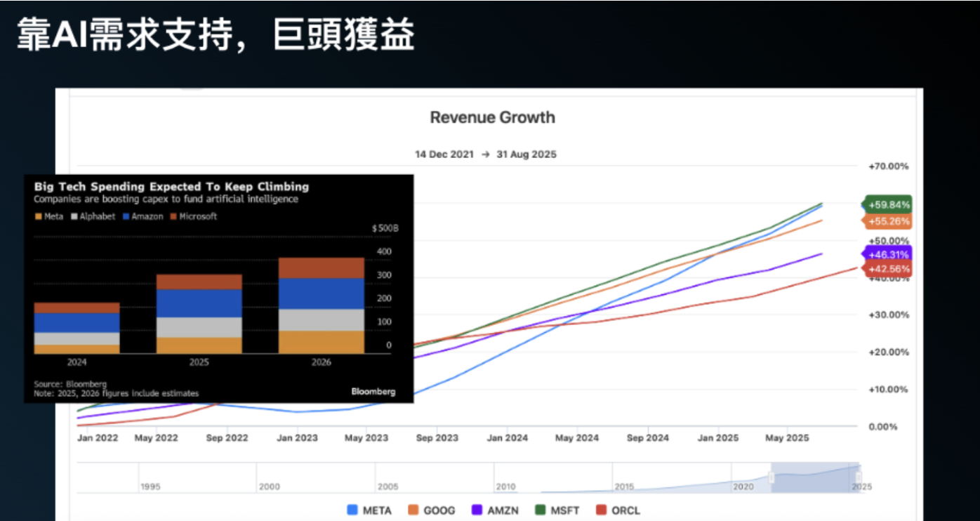Open the start date 14 Dec 2021 selector
980x521 pixels.
(444, 154)
